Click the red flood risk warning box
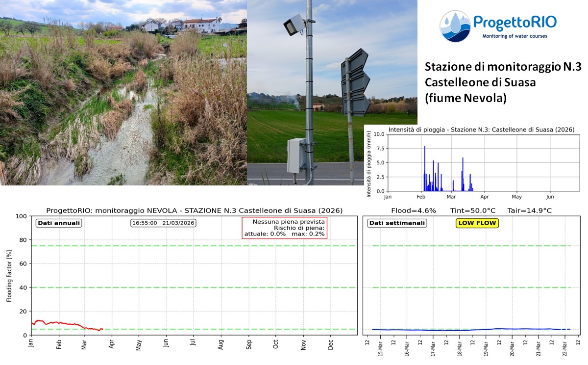Viewport: 588px width, 365px height. click(x=284, y=228)
